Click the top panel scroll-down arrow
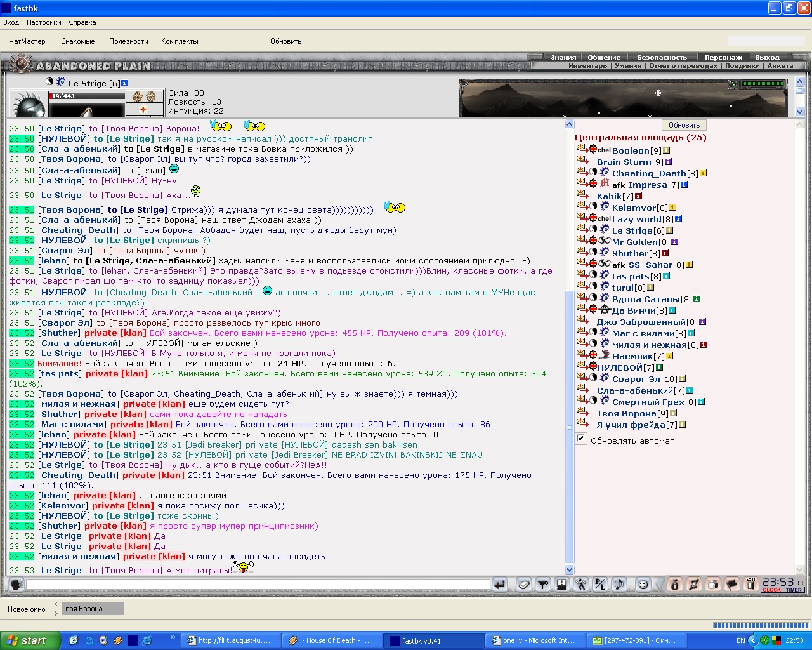812x650 pixels. click(x=799, y=112)
